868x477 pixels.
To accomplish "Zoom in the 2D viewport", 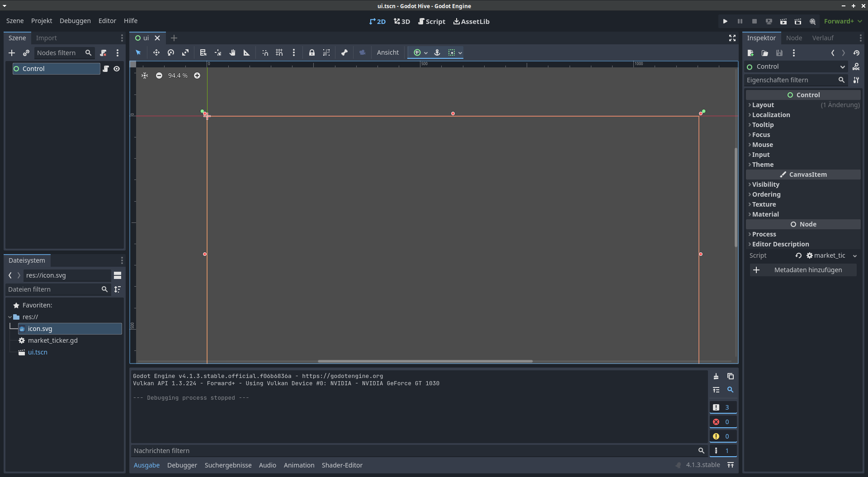I will [197, 76].
